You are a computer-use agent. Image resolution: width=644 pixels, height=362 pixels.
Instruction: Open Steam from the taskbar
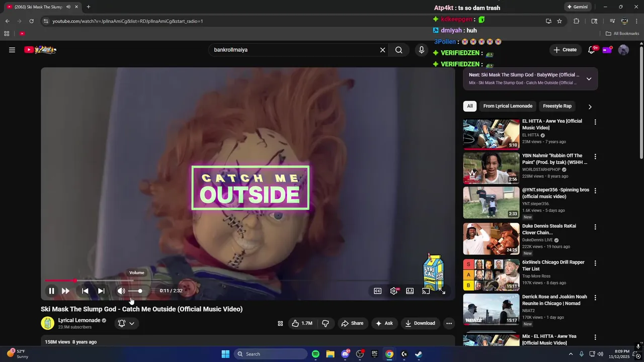[419, 354]
